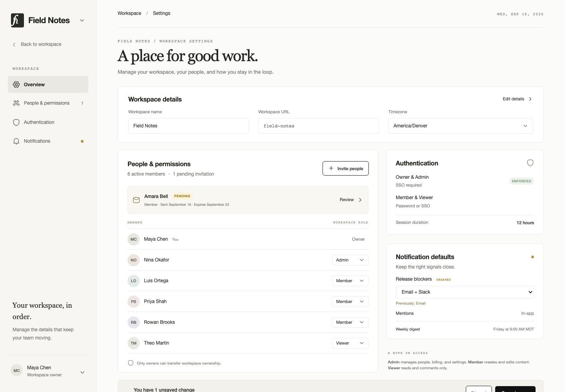Click the "Previously: Email" note
The width and height of the screenshot is (565, 392).
410,303
